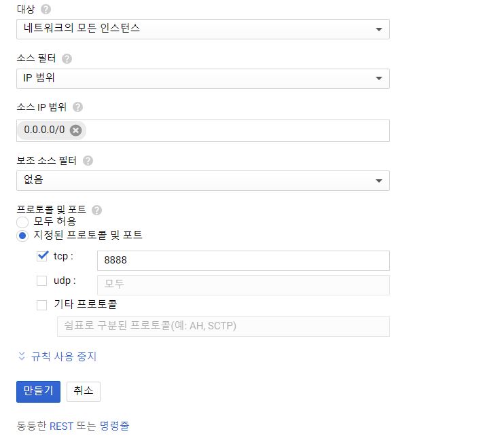Screen dimensions: 504x438
Task: Open the 소스 필터 dropdown showing IP 범위
Action: [202, 79]
